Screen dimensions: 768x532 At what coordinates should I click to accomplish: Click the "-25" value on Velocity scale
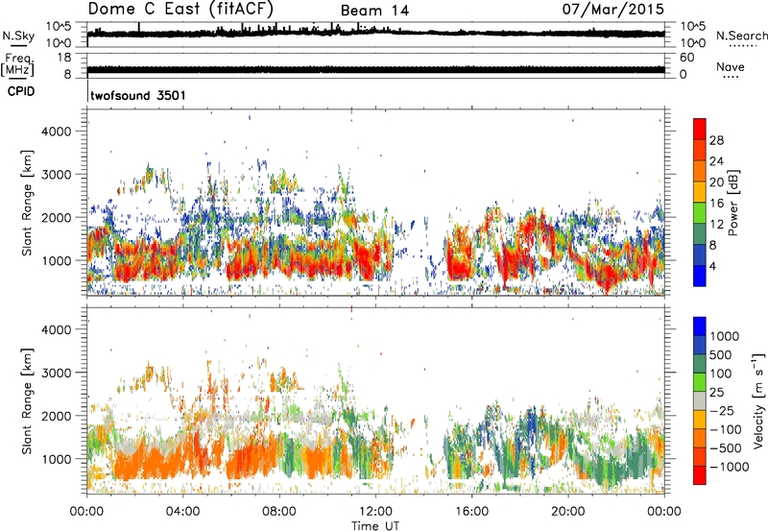click(x=722, y=411)
